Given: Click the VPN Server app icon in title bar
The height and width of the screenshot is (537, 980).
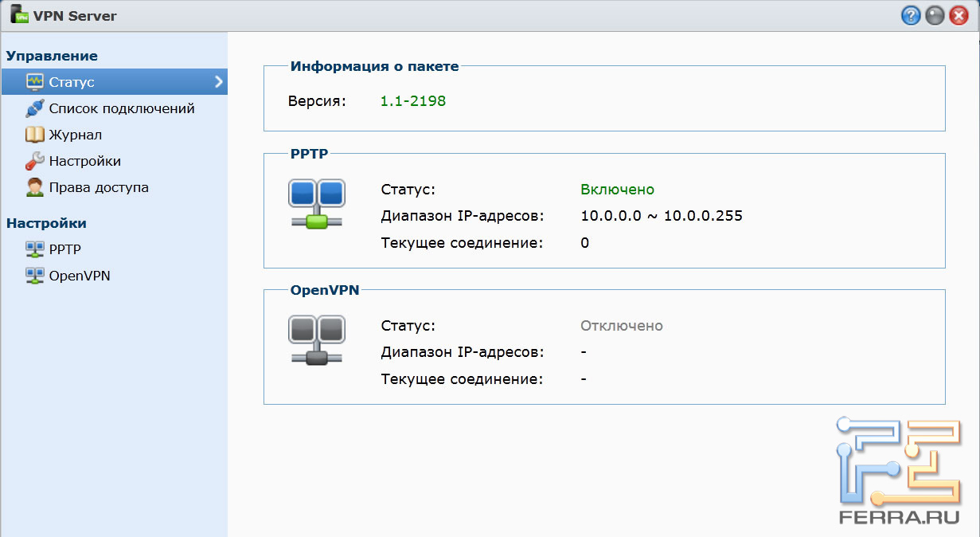Looking at the screenshot, I should [x=20, y=14].
